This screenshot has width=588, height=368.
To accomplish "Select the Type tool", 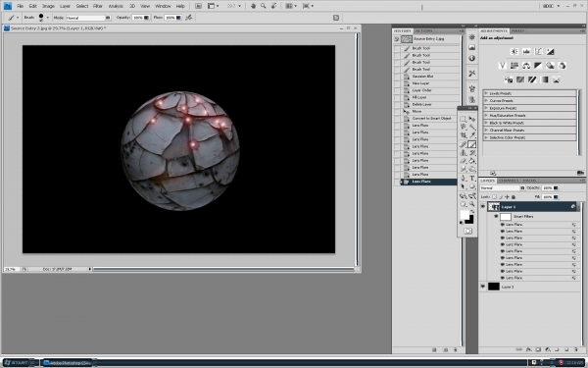I will click(472, 179).
